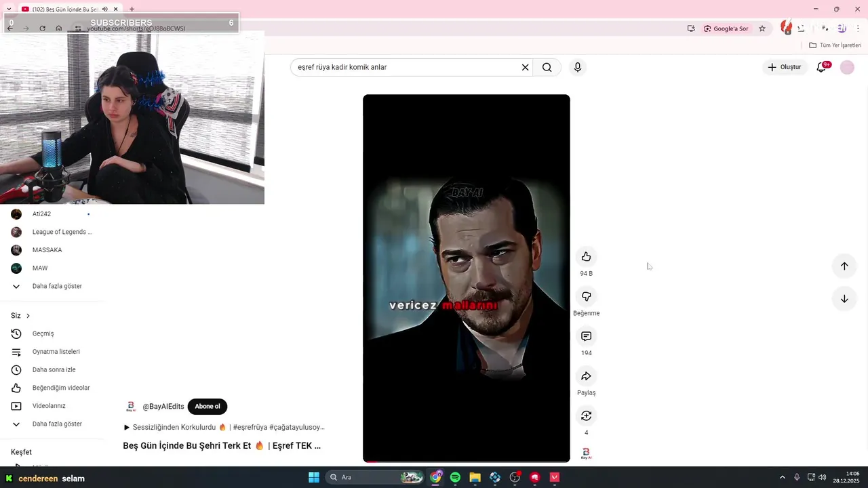Image resolution: width=868 pixels, height=488 pixels.
Task: Open the @BayAIEdits channel link
Action: click(163, 407)
